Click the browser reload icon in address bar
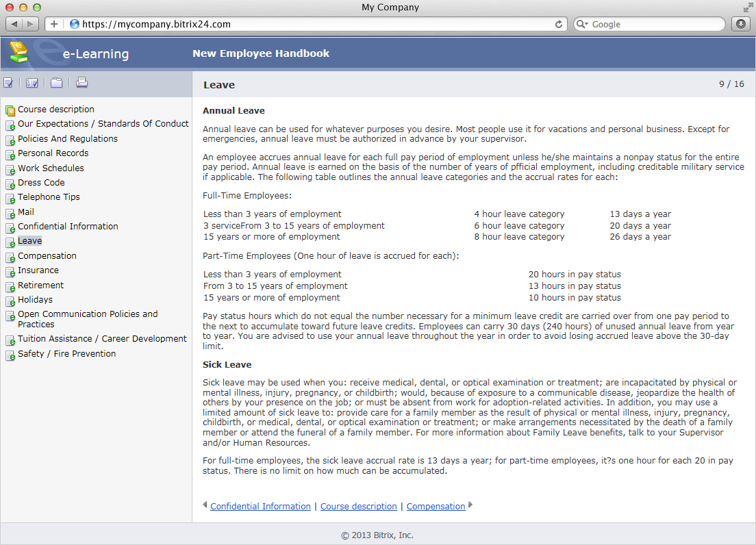The height and width of the screenshot is (545, 756). point(559,24)
